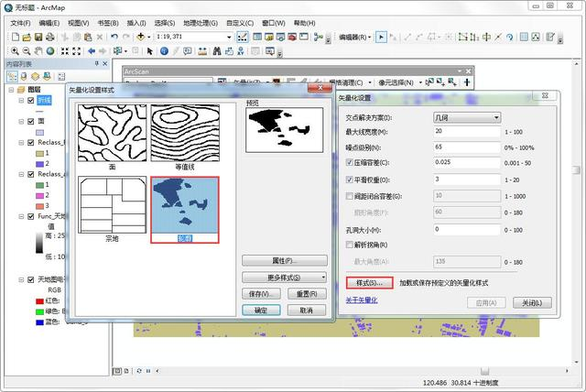Open the 视图(V) menu
Viewport: 586px width, 392px height.
tap(78, 23)
